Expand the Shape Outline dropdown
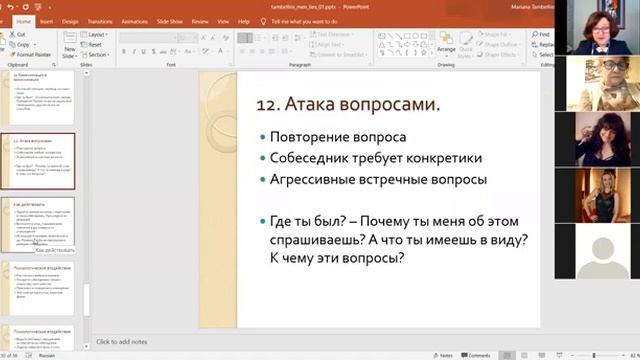 click(x=499, y=44)
